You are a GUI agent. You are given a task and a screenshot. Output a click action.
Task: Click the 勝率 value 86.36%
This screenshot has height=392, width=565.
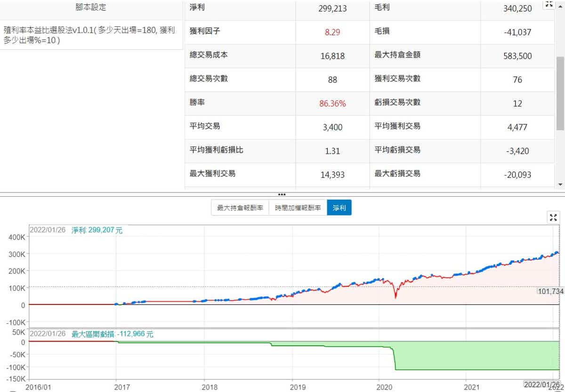coord(332,104)
